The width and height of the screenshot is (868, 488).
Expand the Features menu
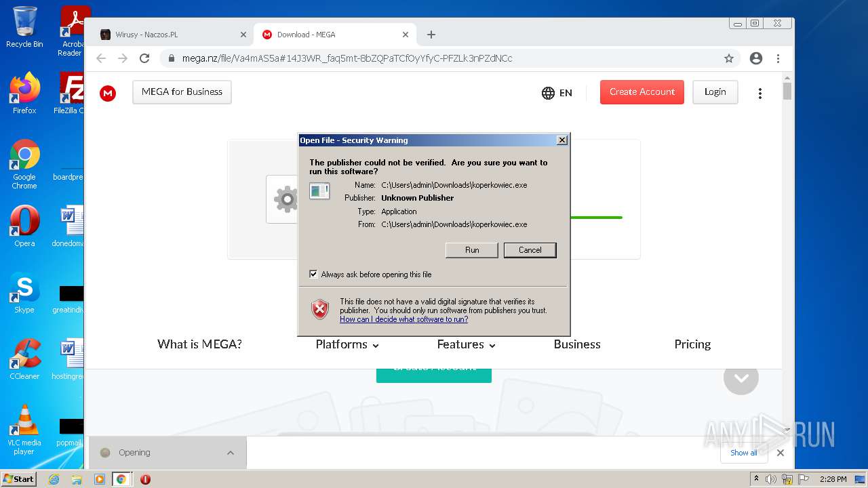coord(467,344)
